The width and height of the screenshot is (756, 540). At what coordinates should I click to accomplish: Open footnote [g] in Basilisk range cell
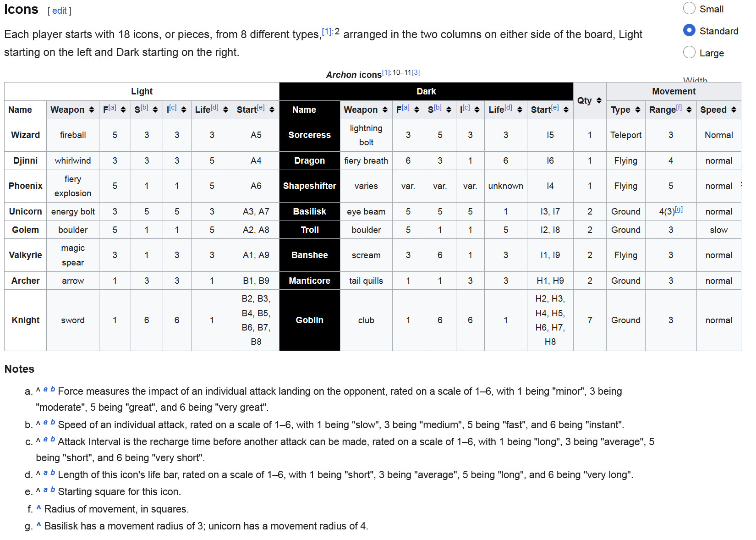click(x=679, y=209)
